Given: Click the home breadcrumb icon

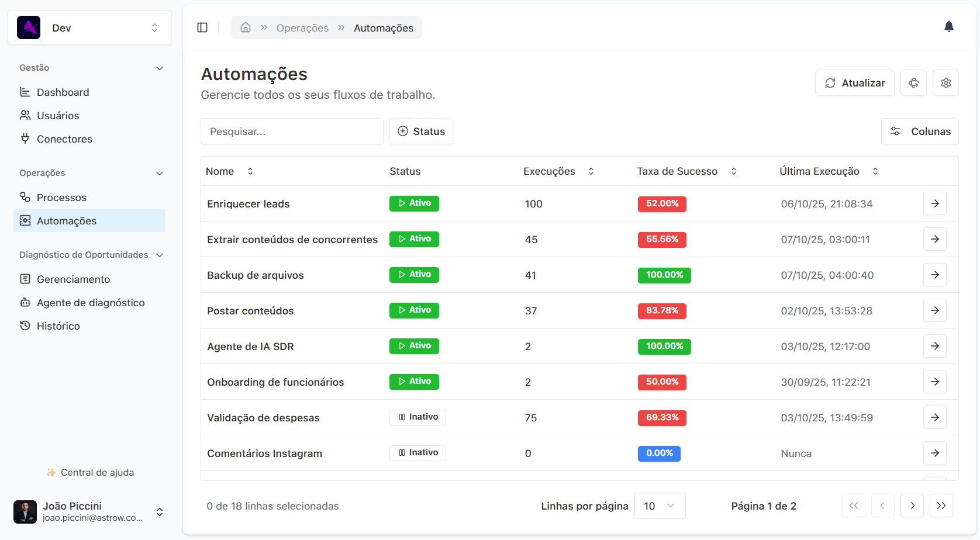Looking at the screenshot, I should click(246, 27).
